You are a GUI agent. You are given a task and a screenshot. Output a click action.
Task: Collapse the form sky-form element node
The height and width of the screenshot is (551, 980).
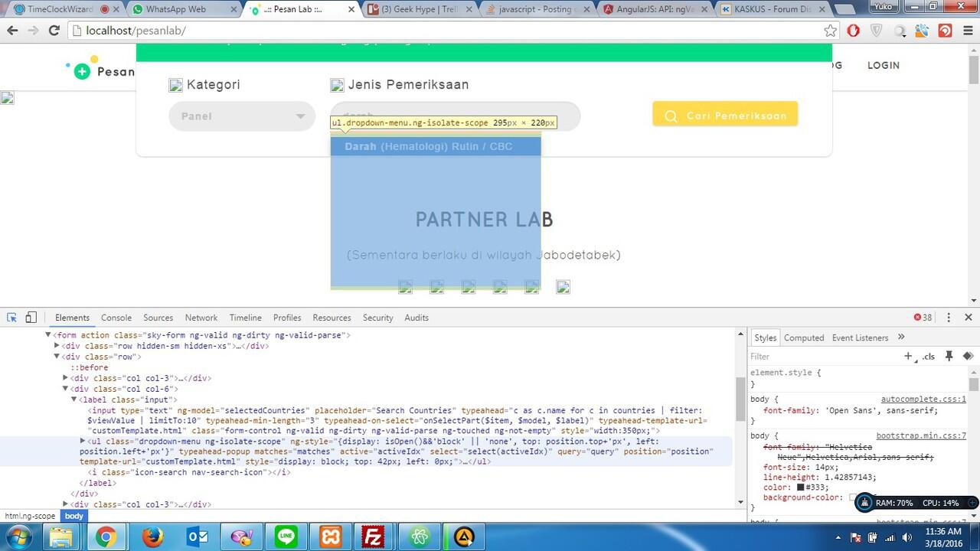(x=47, y=335)
